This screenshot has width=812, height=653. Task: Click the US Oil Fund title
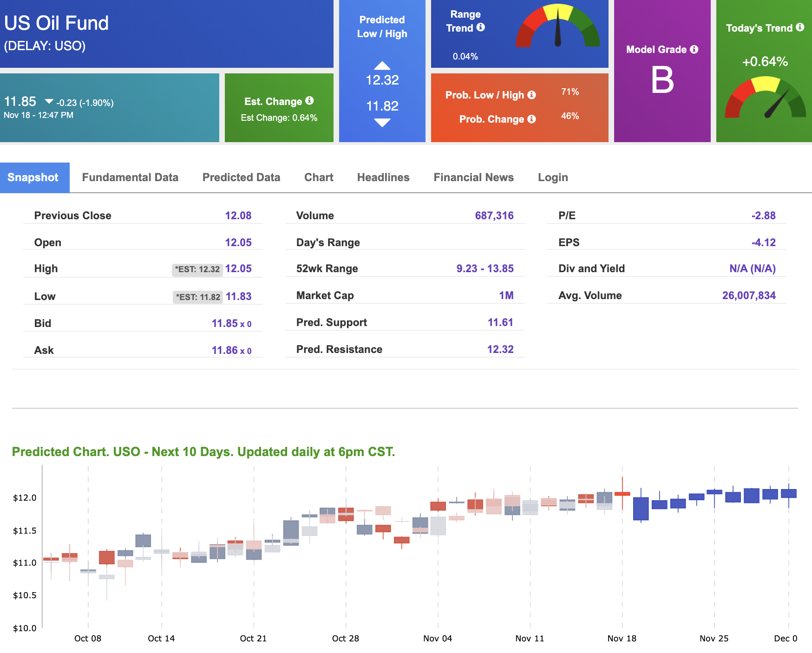click(x=56, y=23)
